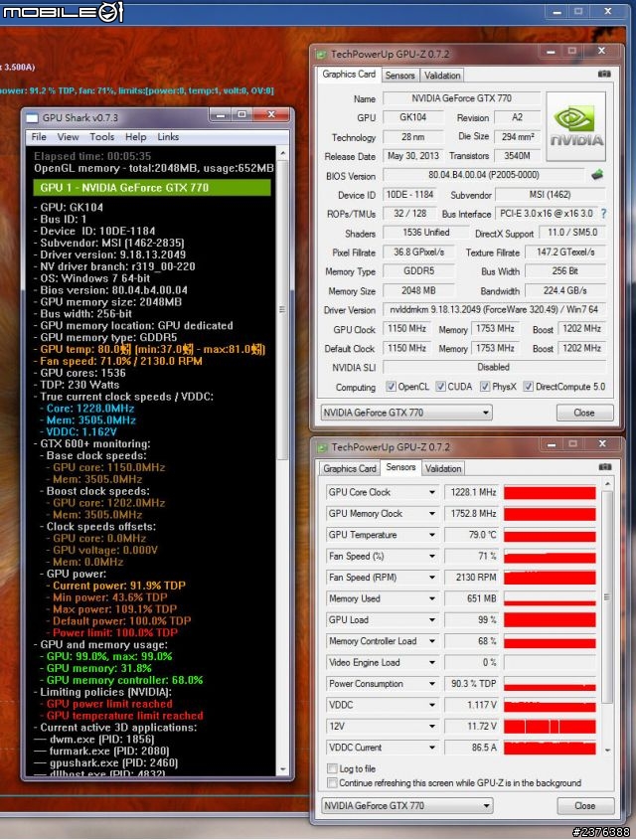Open the VDDC sensor dropdown
636x840 pixels.
(431, 705)
